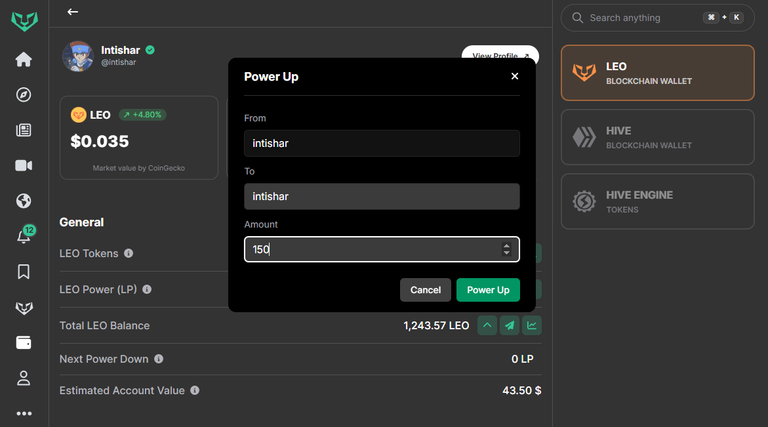Show info for Estimated Account Value
Image resolution: width=768 pixels, height=427 pixels.
[195, 390]
